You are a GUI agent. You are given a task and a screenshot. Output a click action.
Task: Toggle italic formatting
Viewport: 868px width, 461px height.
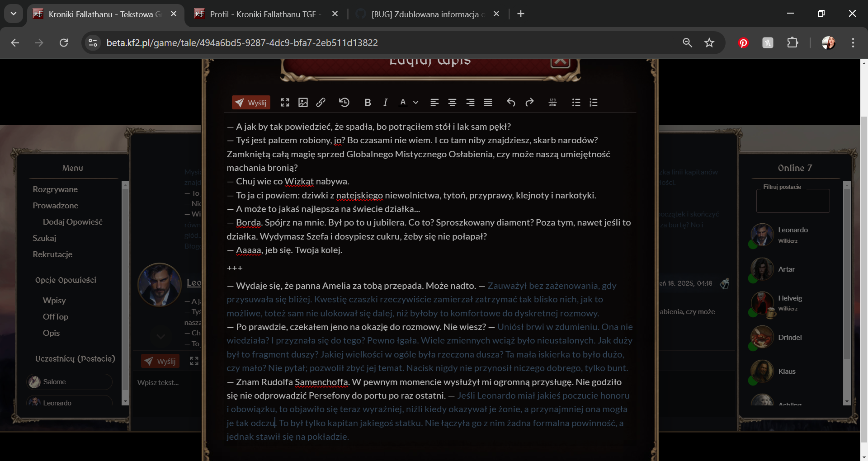click(385, 103)
